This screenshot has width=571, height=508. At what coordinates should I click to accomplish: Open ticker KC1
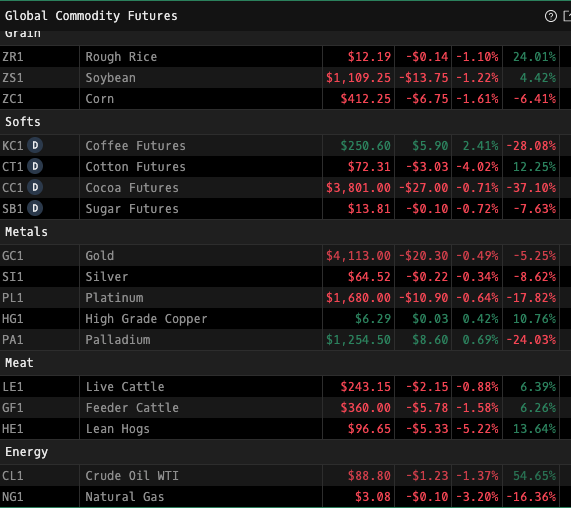tap(13, 146)
